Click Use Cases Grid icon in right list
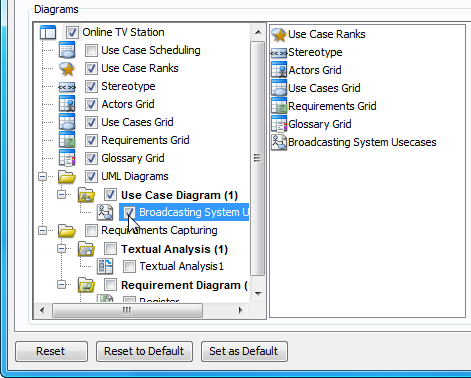Screen dimensions: 471x378 coord(279,88)
